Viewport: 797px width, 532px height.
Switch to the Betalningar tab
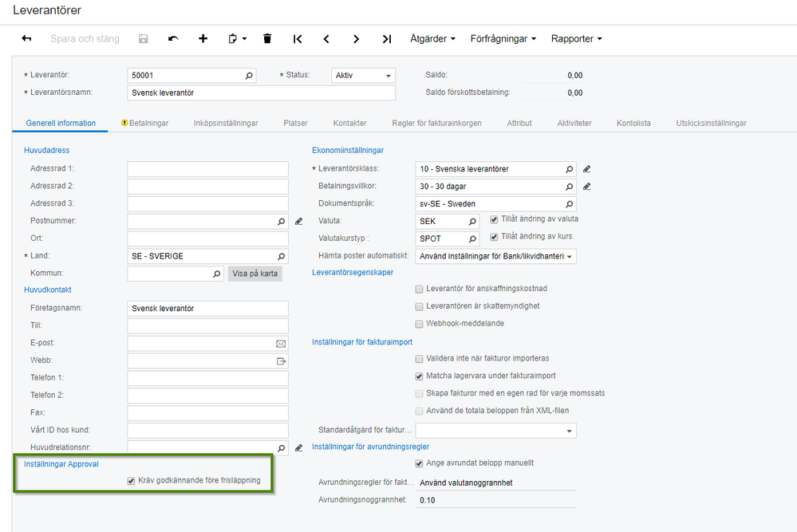[x=145, y=123]
